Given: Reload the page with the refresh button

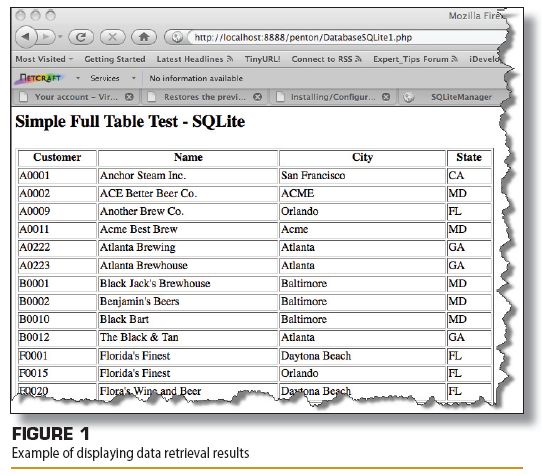Looking at the screenshot, I should click(81, 37).
